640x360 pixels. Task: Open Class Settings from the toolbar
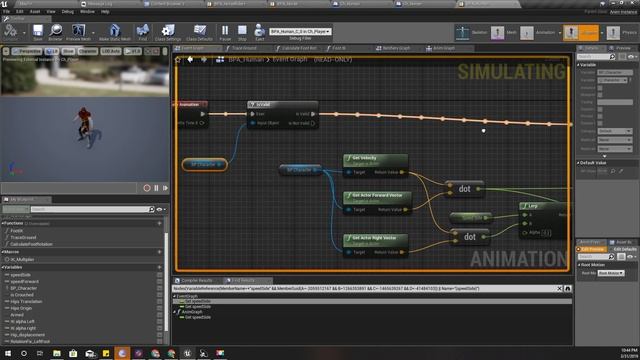point(168,32)
